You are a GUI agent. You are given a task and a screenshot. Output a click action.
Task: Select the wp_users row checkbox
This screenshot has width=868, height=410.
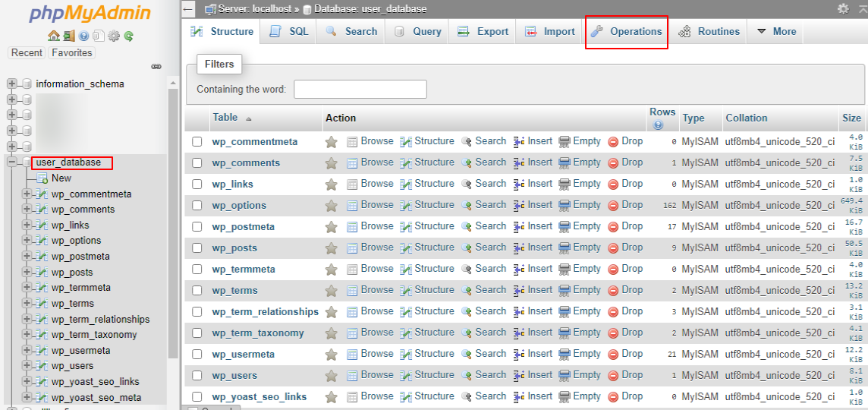[197, 376]
